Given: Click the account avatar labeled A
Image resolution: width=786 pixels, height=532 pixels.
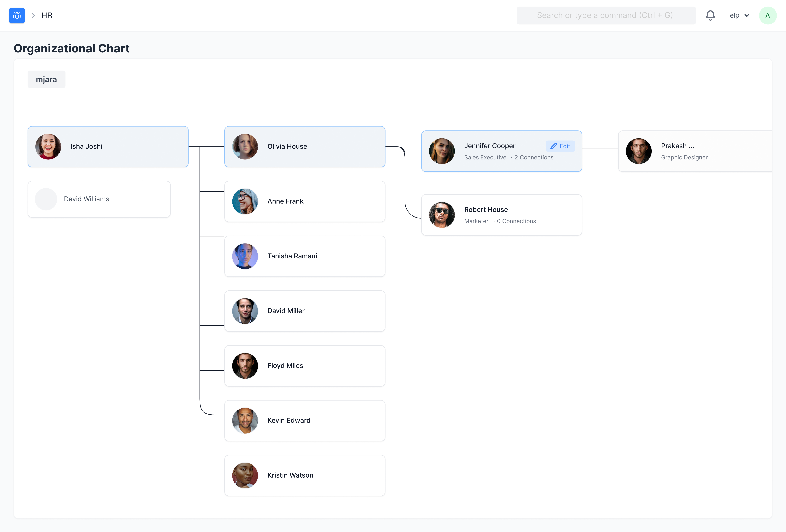Looking at the screenshot, I should coord(767,15).
